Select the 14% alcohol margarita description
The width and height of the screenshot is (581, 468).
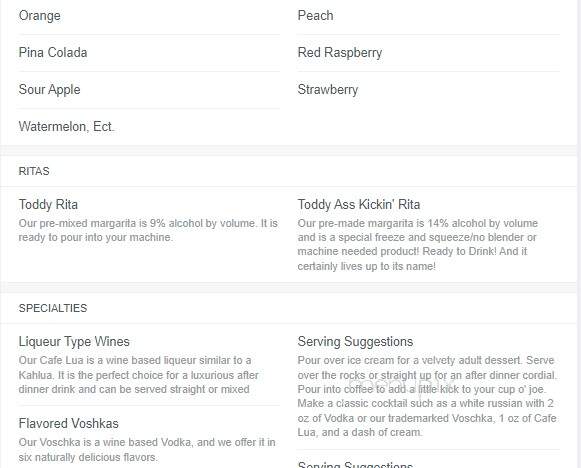click(418, 245)
